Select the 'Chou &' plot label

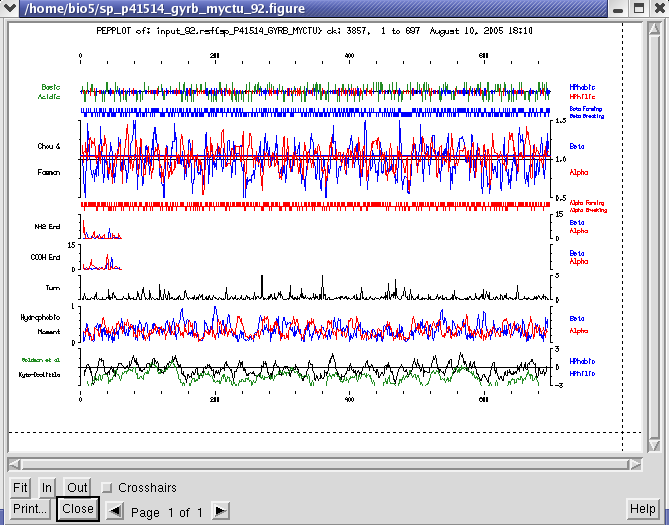49,146
